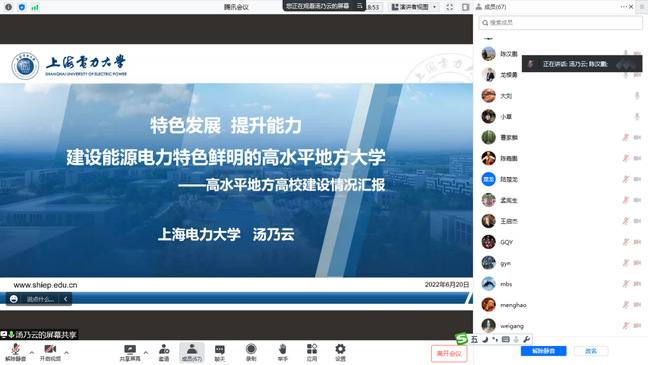The width and height of the screenshot is (648, 365).
Task: Click the 搜索成员 search field
Action: (560, 23)
